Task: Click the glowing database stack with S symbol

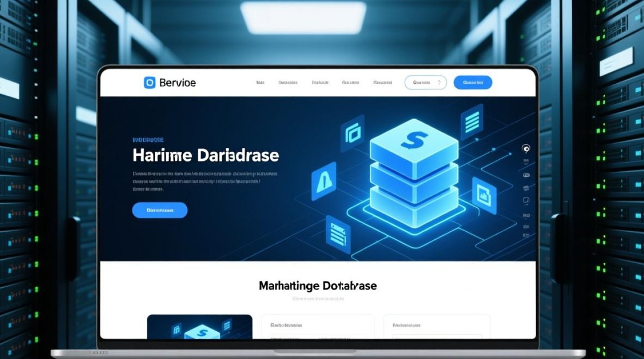Action: coord(414,175)
